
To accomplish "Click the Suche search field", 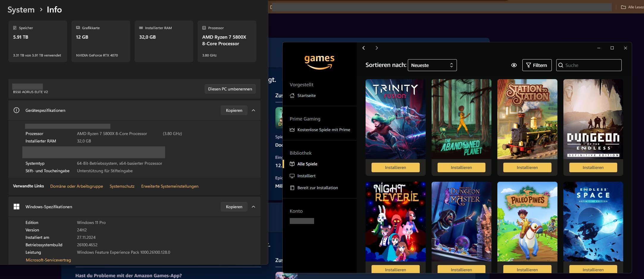I will click(589, 65).
